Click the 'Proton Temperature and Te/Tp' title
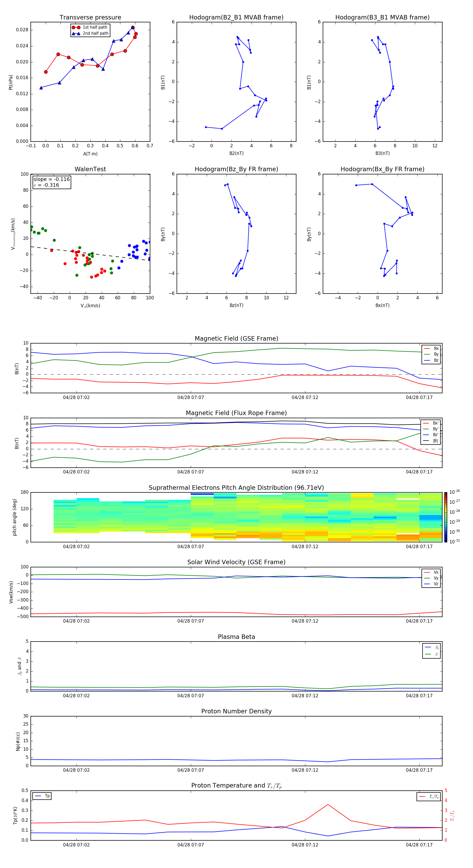The height and width of the screenshot is (868, 473). pyautogui.click(x=236, y=786)
